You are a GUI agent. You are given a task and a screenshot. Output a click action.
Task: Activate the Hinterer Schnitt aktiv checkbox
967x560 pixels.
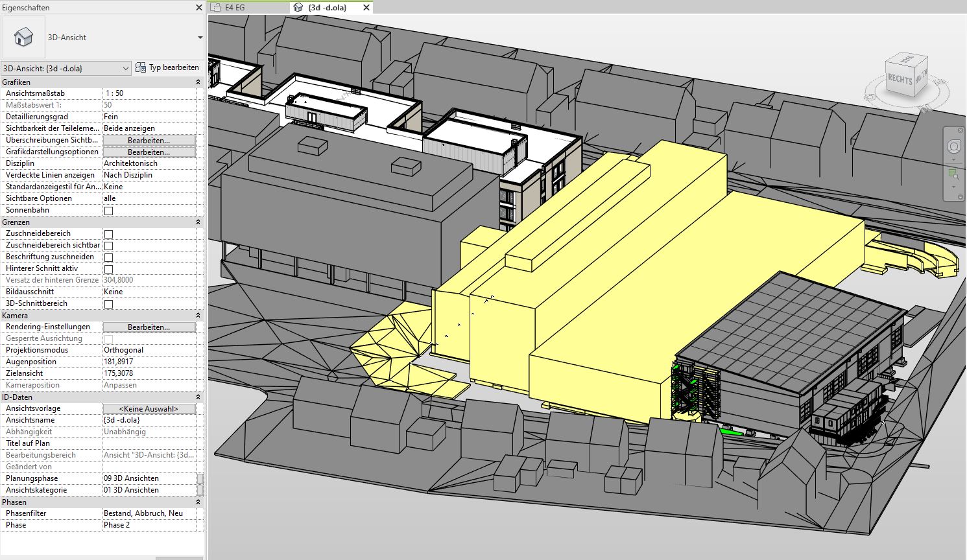pyautogui.click(x=107, y=268)
